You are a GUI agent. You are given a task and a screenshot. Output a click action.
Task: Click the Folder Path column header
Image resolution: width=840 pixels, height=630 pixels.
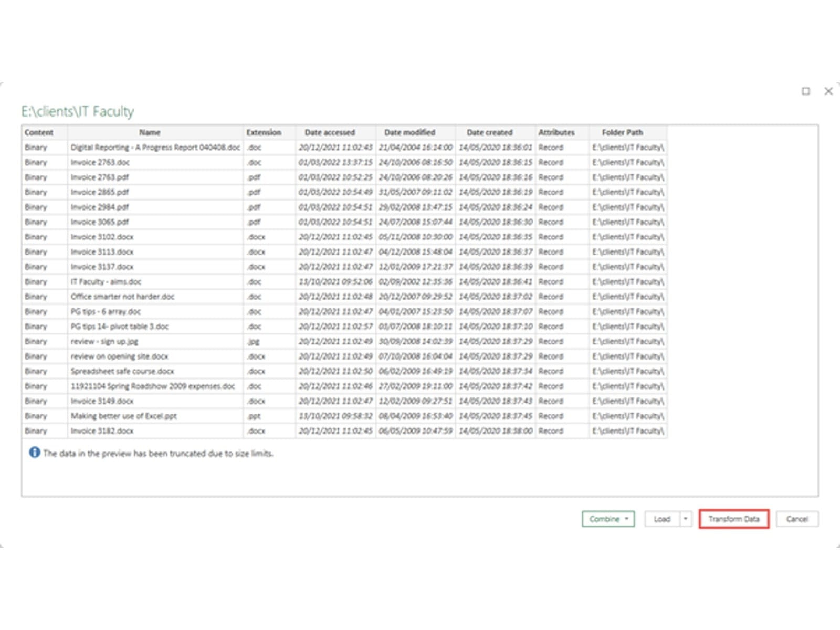pos(622,132)
